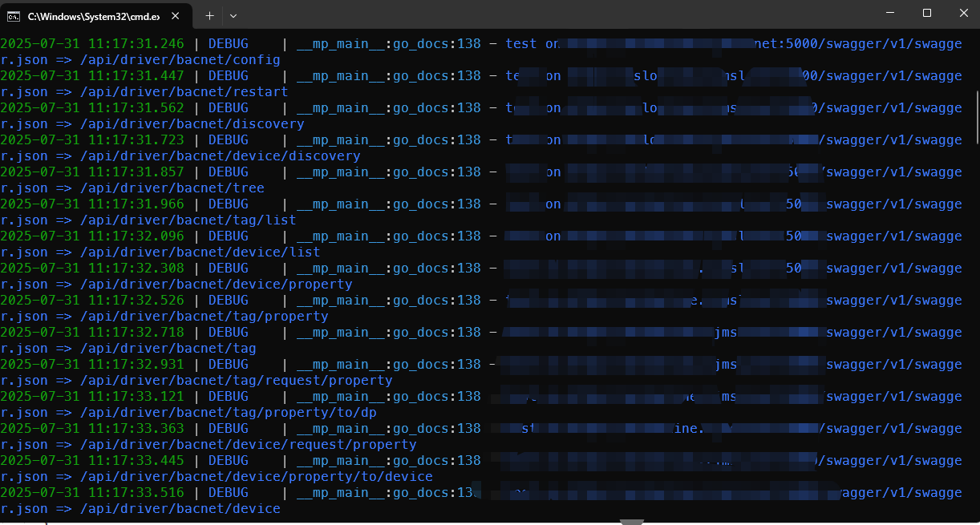Viewport: 980px width, 525px height.
Task: Open the new tab profile dropdown arrow
Action: click(233, 15)
